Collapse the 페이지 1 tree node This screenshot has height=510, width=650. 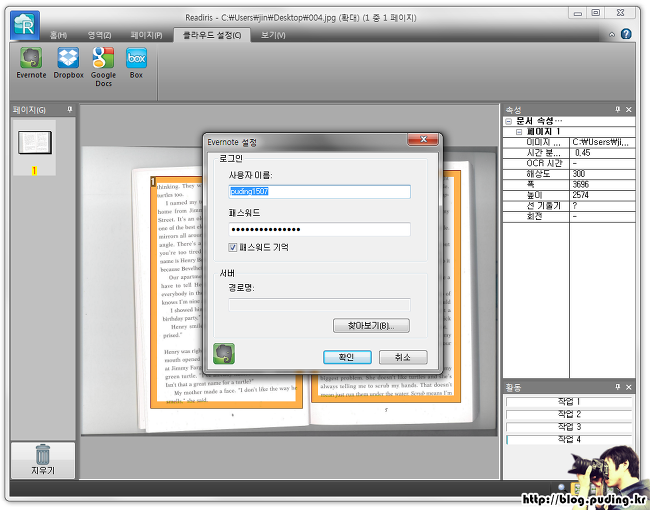[x=519, y=132]
